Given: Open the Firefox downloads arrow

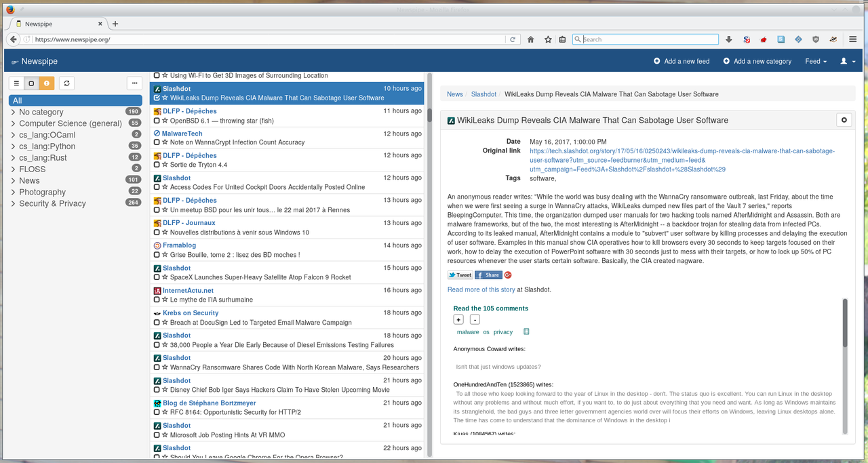Looking at the screenshot, I should tap(729, 39).
